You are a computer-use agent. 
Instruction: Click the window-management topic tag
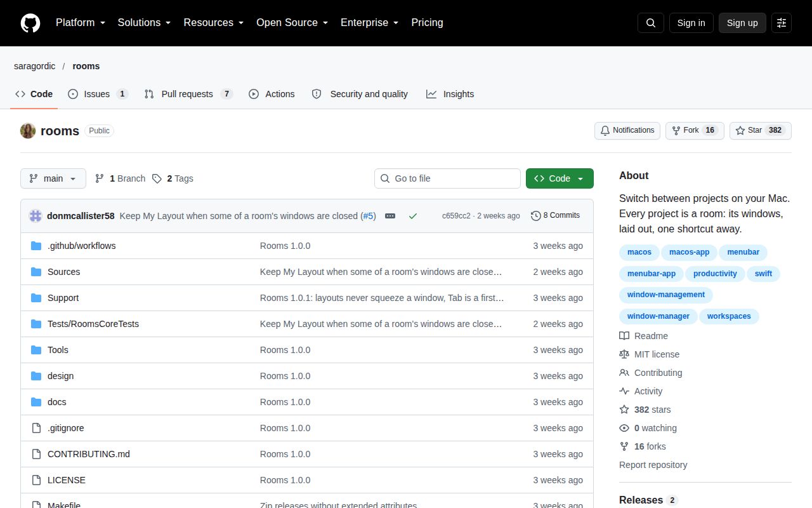(x=666, y=295)
